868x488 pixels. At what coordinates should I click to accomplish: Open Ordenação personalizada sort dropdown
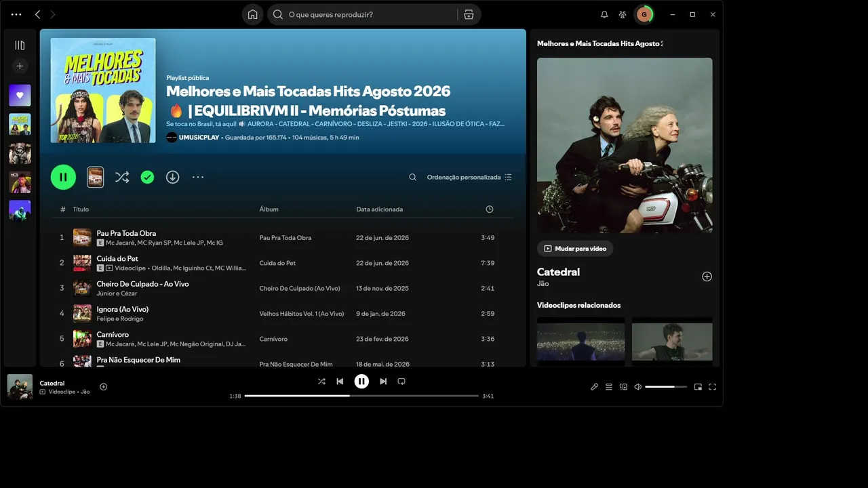click(469, 177)
